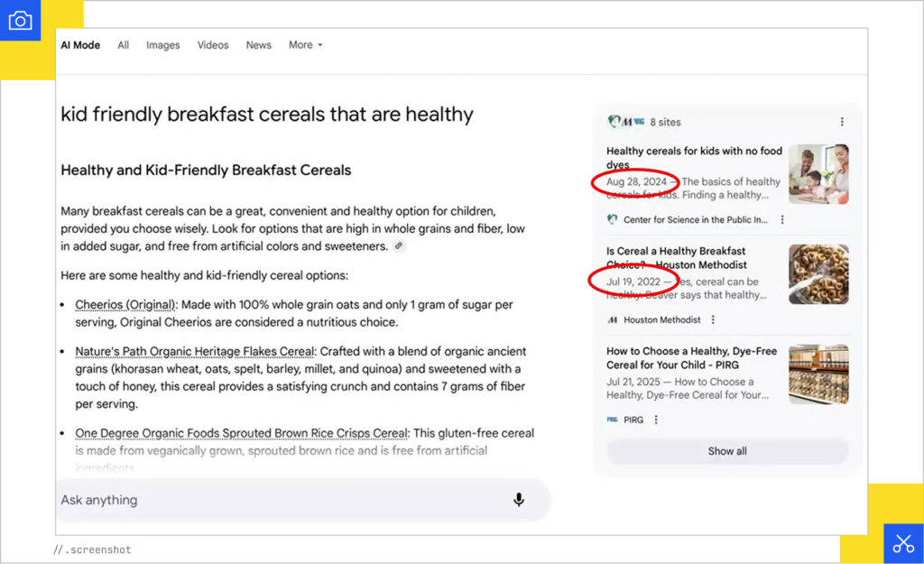Click the microphone voice input icon

pyautogui.click(x=519, y=500)
